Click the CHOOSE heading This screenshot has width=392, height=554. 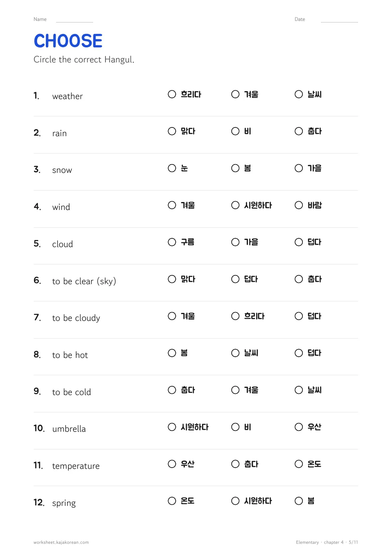(x=68, y=41)
